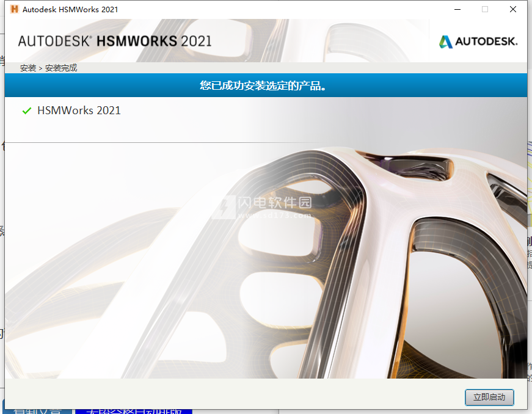Minimize the installer window
Image resolution: width=532 pixels, height=414 pixels.
coord(457,9)
